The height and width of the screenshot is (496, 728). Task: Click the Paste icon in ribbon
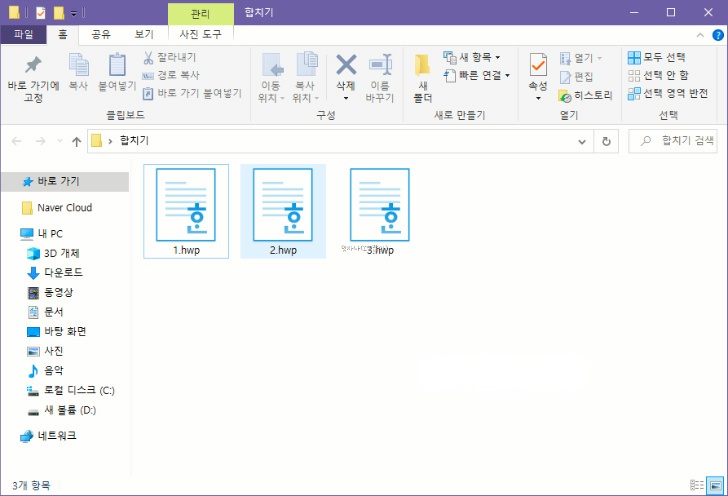tap(116, 66)
